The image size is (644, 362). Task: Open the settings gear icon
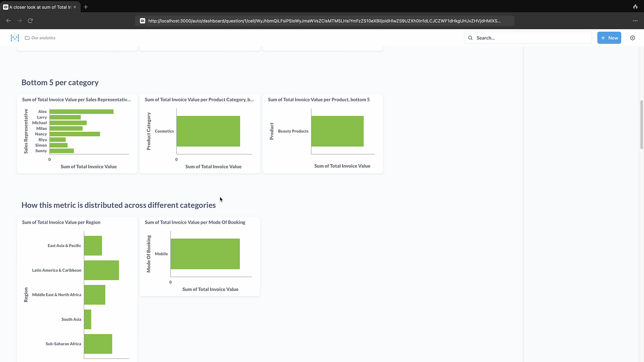coord(632,38)
